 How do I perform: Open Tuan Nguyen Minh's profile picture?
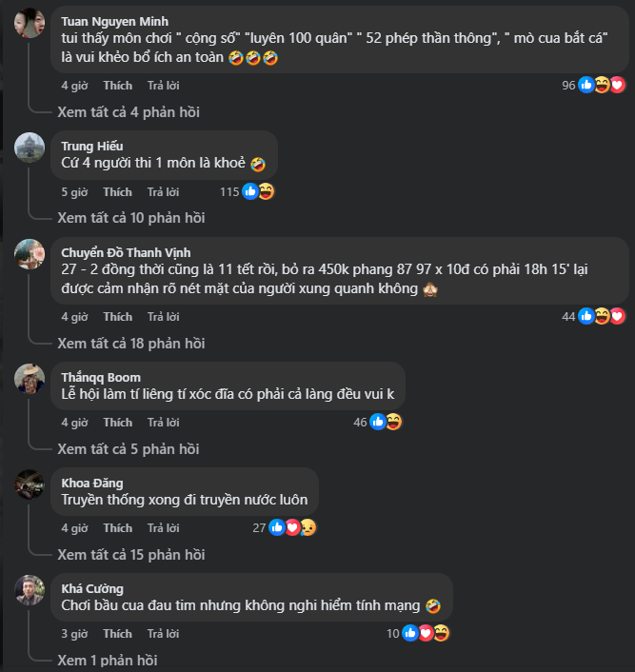tap(30, 25)
